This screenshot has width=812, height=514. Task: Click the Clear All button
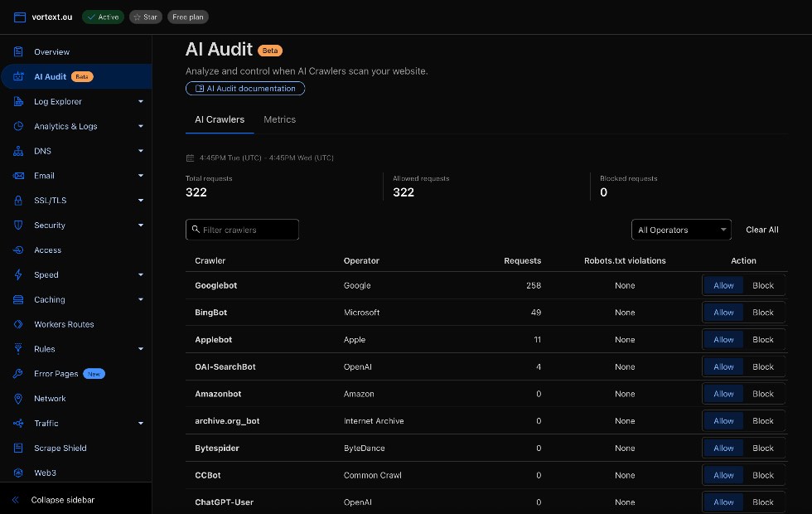pos(761,230)
